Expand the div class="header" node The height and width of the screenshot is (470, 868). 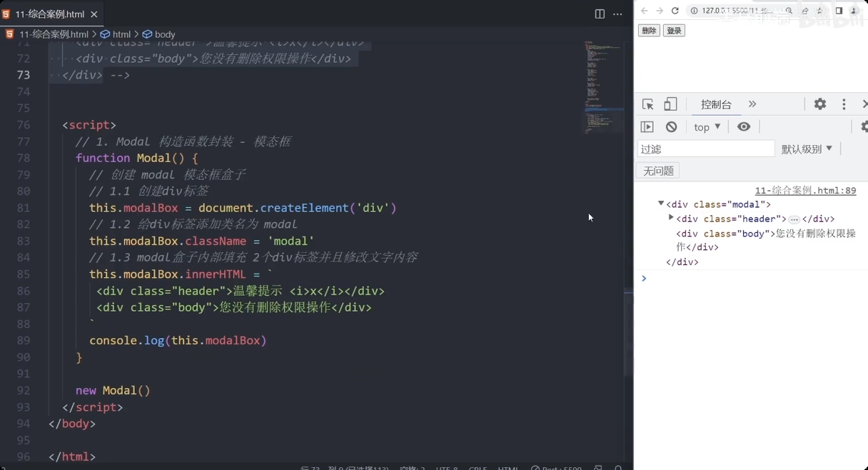(671, 218)
